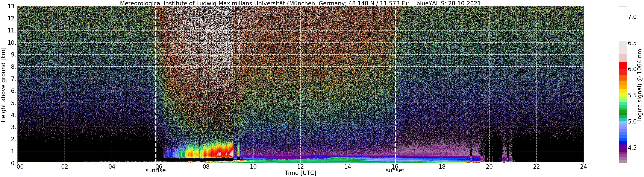Screen dimensions: 644x177
Task: Click the green boundary-layer band near 12 UTC
Action: 300,160
